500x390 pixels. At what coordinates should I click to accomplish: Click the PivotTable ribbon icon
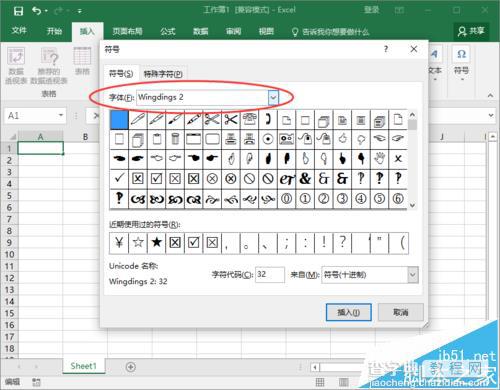click(16, 56)
